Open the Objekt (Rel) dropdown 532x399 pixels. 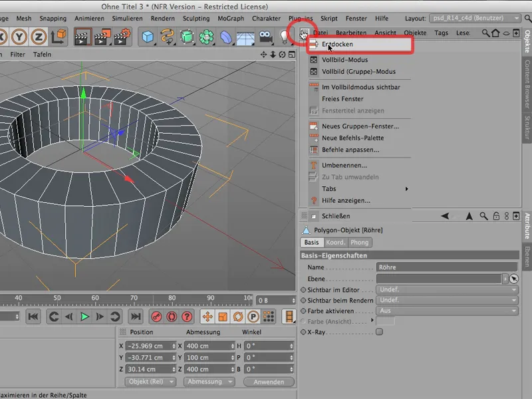[x=150, y=381]
